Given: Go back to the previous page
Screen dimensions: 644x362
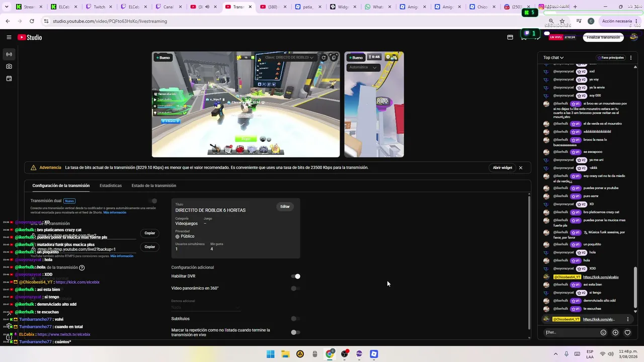Looking at the screenshot, I should 8,21.
